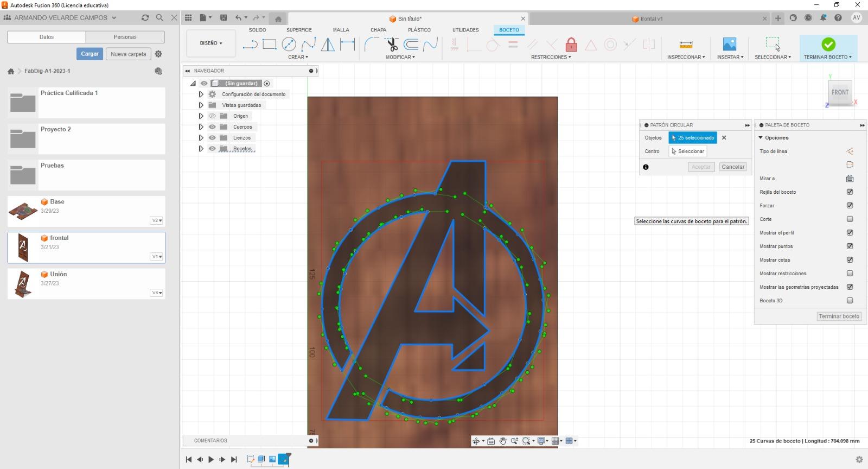Switch to the PLÁSTICO ribbon tab

pos(419,30)
